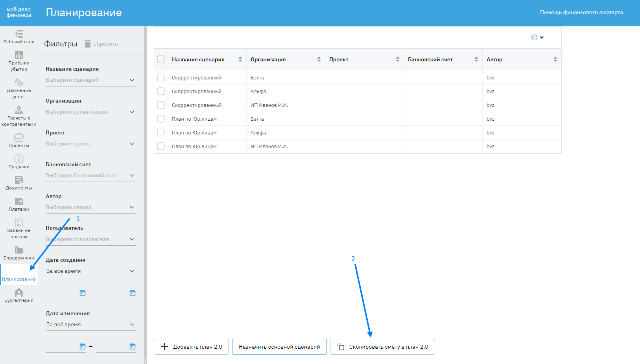This screenshot has width=640, height=364.
Task: Open Расчеты с контрагентами sidebar icon
Action: click(19, 110)
